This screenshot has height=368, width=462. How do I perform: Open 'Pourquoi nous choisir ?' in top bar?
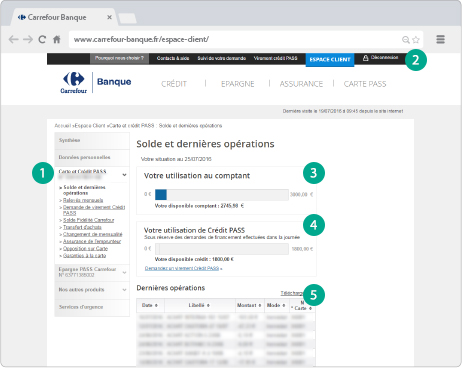click(x=119, y=58)
